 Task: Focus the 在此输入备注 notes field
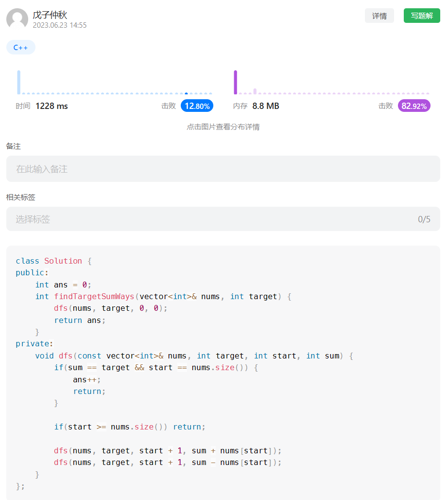pos(223,169)
